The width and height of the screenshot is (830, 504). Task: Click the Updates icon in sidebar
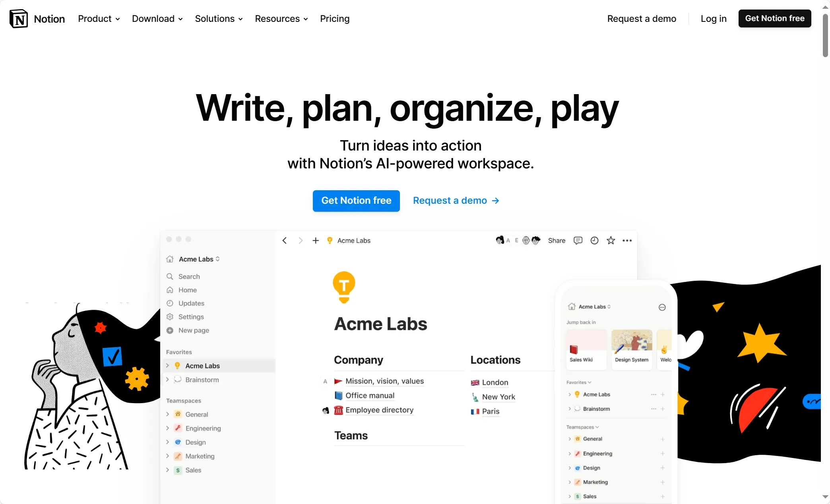(170, 303)
